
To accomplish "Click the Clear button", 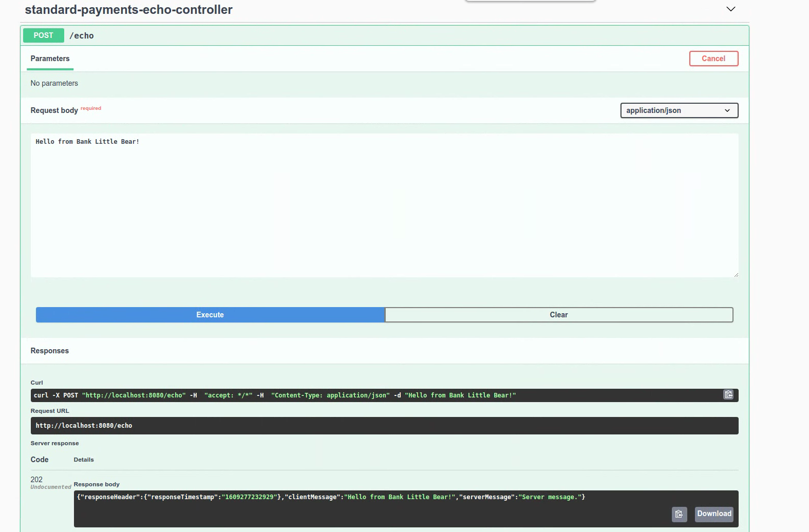I will pos(558,315).
